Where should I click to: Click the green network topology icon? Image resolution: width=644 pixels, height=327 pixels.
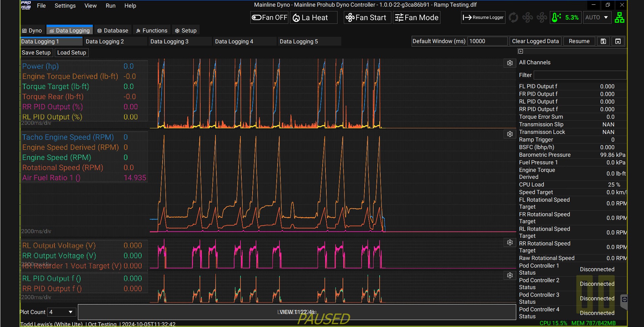click(x=619, y=18)
